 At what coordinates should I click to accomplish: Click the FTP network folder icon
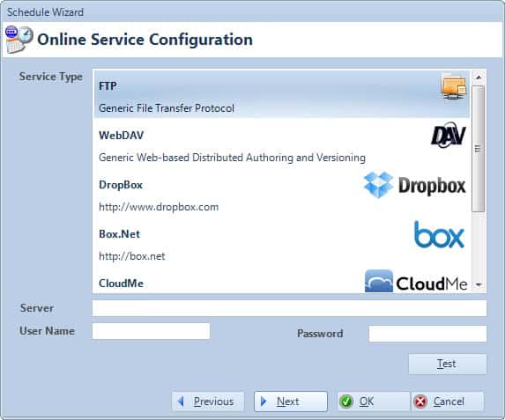[454, 86]
